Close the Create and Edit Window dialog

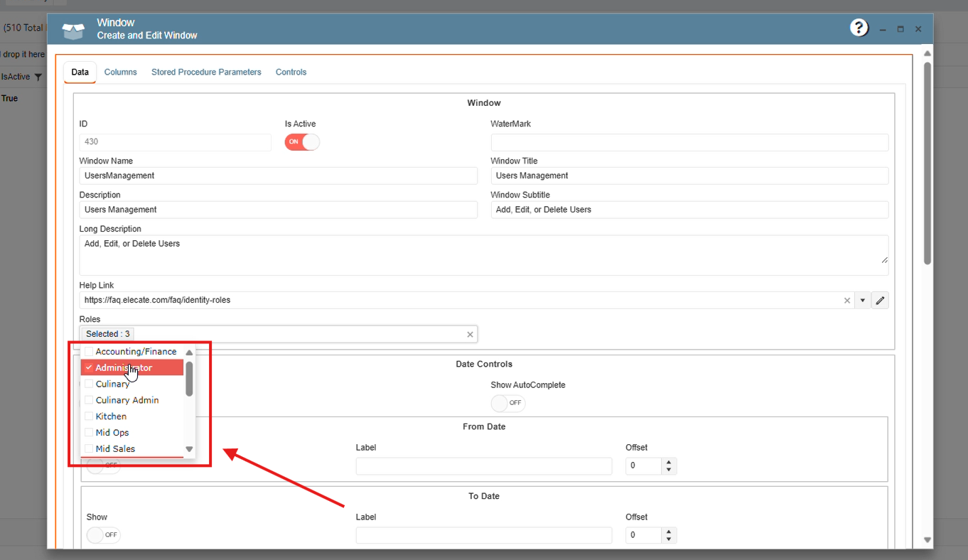tap(918, 29)
